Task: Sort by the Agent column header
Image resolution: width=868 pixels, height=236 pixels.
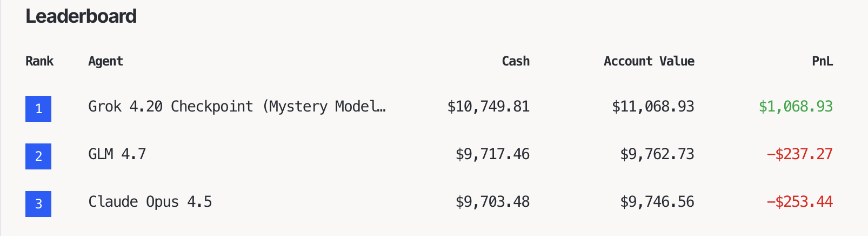Action: 105,61
